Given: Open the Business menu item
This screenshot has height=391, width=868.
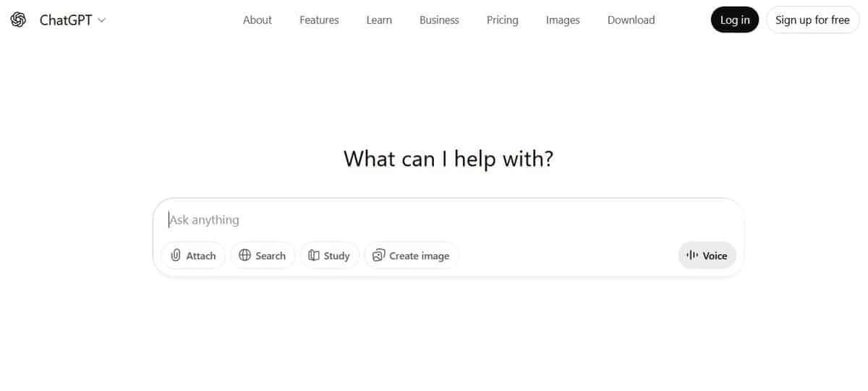Looking at the screenshot, I should (x=439, y=20).
